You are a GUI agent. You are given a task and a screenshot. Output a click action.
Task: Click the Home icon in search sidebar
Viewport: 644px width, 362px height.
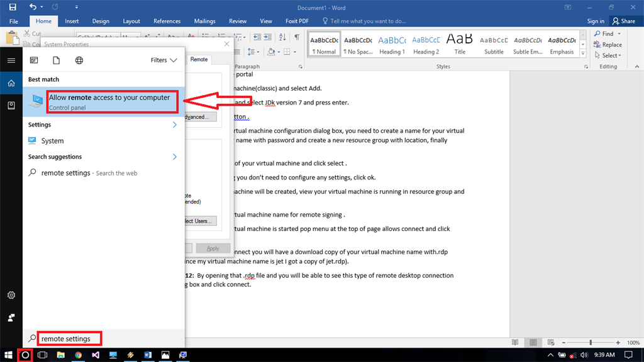11,83
